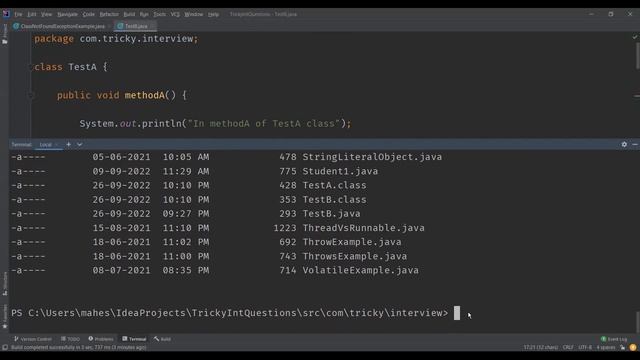Expand the terminal sessions dropdown chevron

click(x=80, y=144)
